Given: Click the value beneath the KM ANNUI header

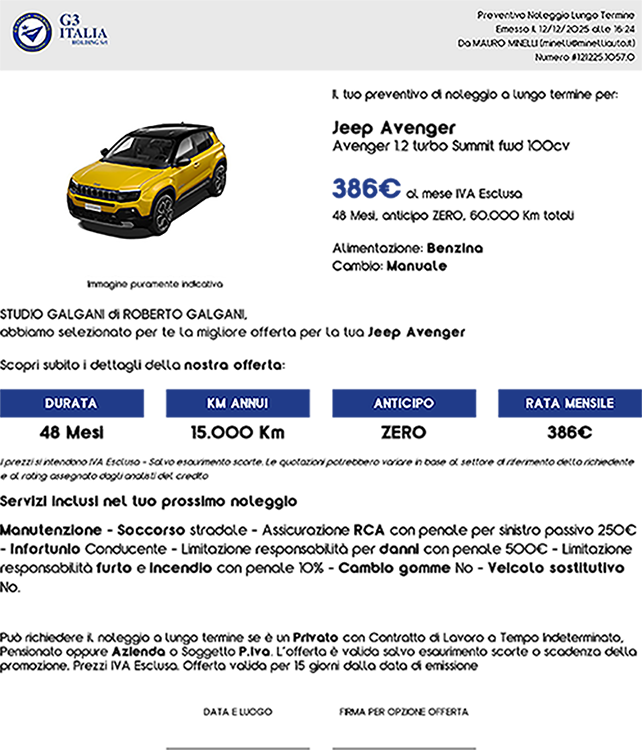Looking at the screenshot, I should (237, 428).
